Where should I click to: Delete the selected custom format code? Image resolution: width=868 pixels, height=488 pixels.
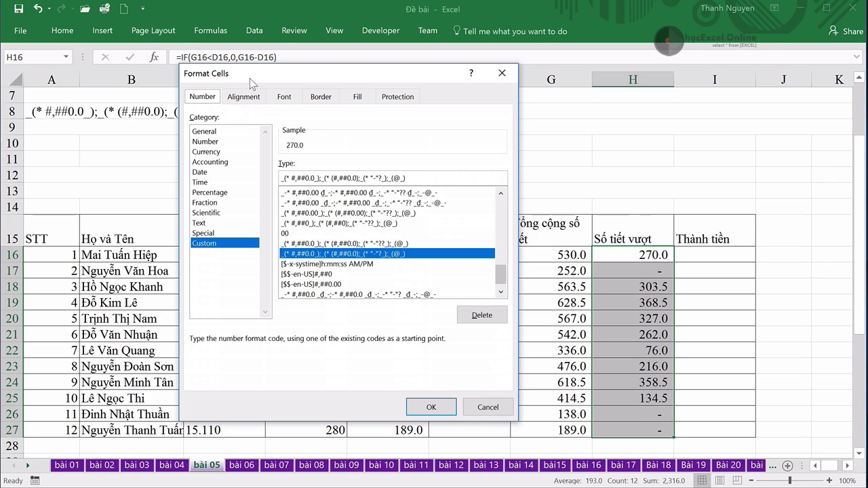tap(481, 314)
